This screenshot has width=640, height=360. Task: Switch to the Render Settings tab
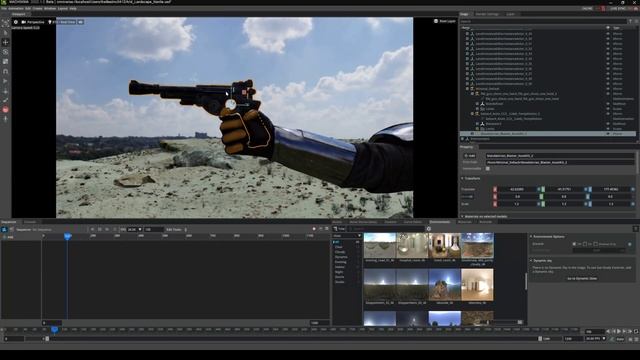pos(487,14)
